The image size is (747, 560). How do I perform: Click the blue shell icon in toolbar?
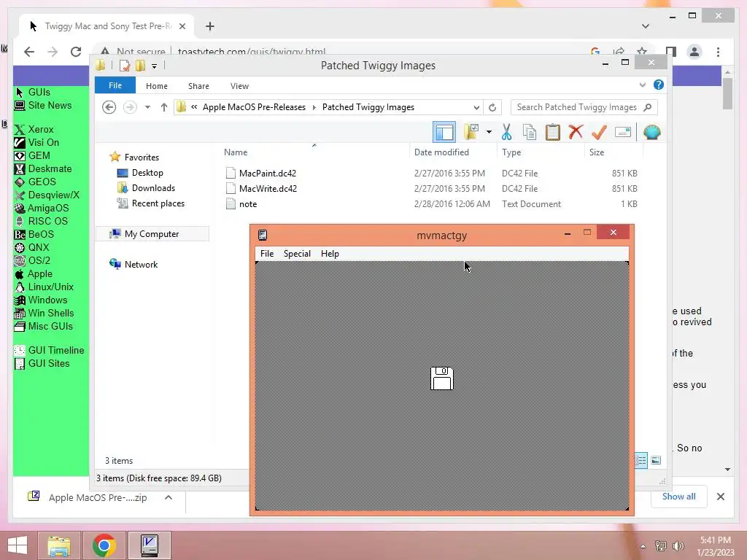click(651, 132)
